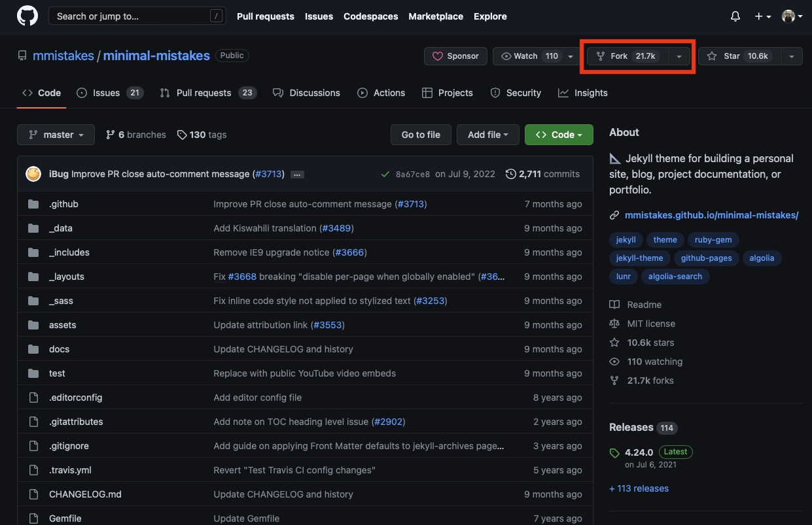Expand the Star lists dropdown arrow
The image size is (812, 525).
[x=792, y=56]
